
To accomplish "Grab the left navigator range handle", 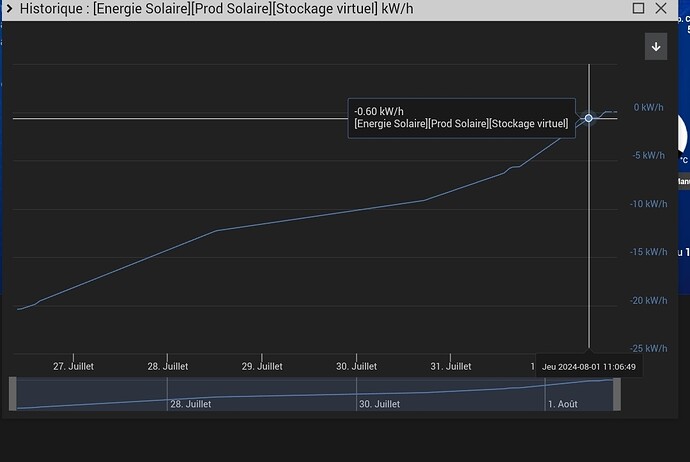I will pyautogui.click(x=13, y=394).
